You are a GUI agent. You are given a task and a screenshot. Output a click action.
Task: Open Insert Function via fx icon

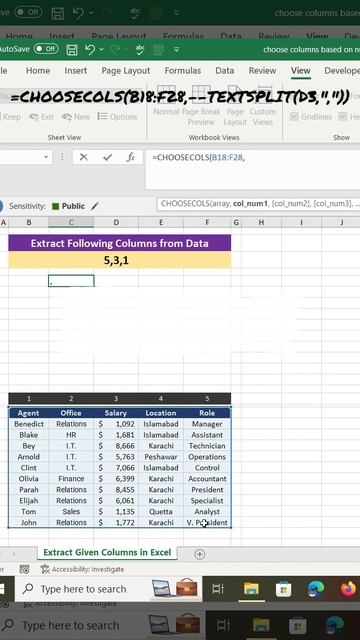131,157
